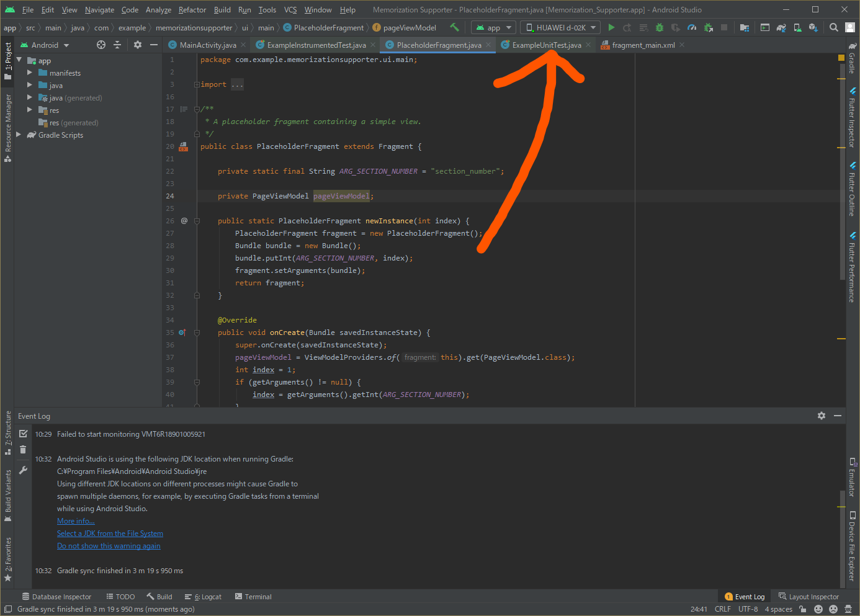Switch to the fragment_main.xml tab
This screenshot has height=616, width=860.
point(643,45)
